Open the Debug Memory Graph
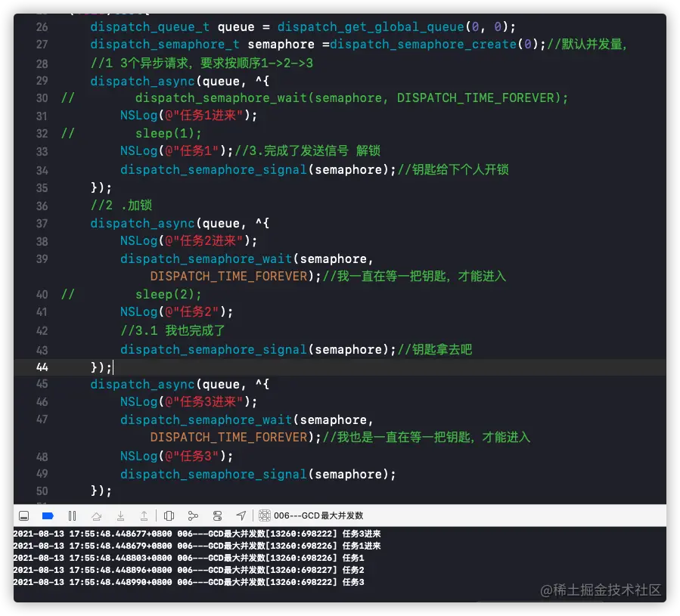Image resolution: width=680 pixels, height=616 pixels. 193,516
